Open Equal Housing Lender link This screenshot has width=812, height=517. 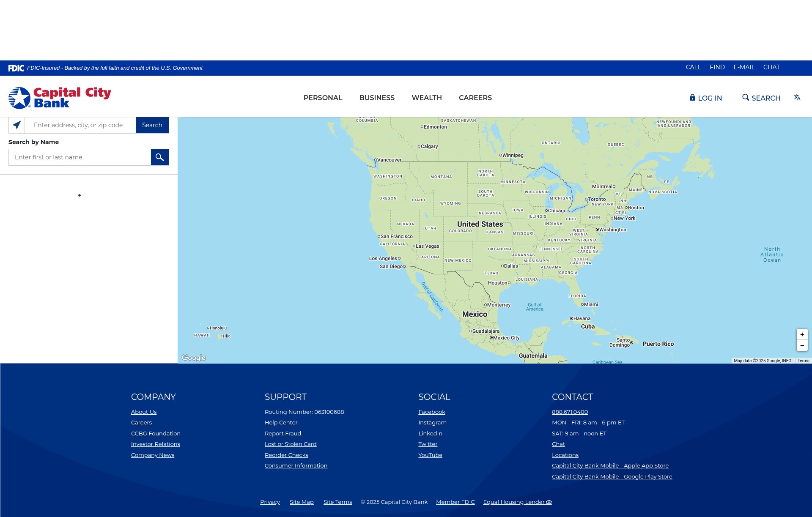click(517, 502)
